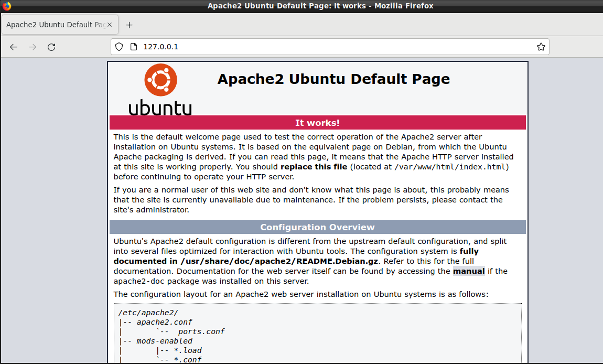Bookmark this page with the star

point(541,47)
